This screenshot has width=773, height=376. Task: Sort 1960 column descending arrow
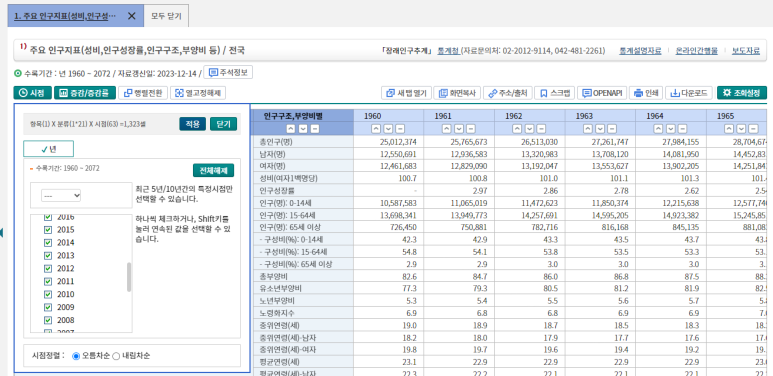pyautogui.click(x=388, y=129)
